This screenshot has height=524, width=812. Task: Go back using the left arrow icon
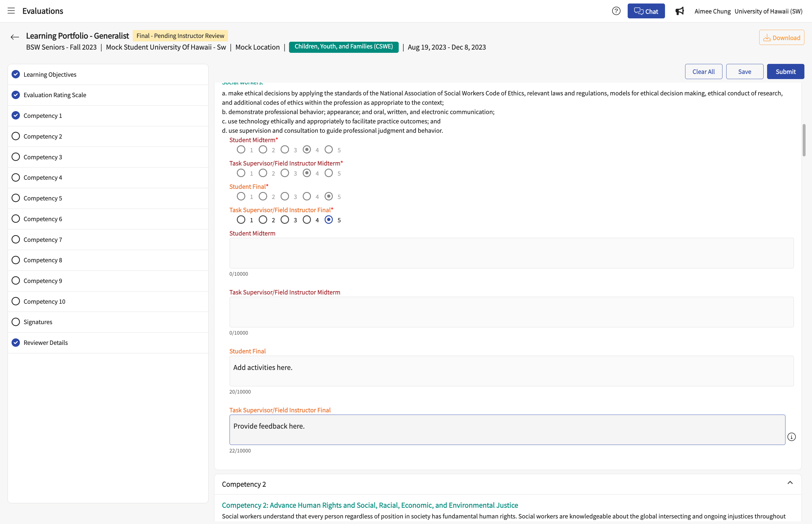click(15, 37)
